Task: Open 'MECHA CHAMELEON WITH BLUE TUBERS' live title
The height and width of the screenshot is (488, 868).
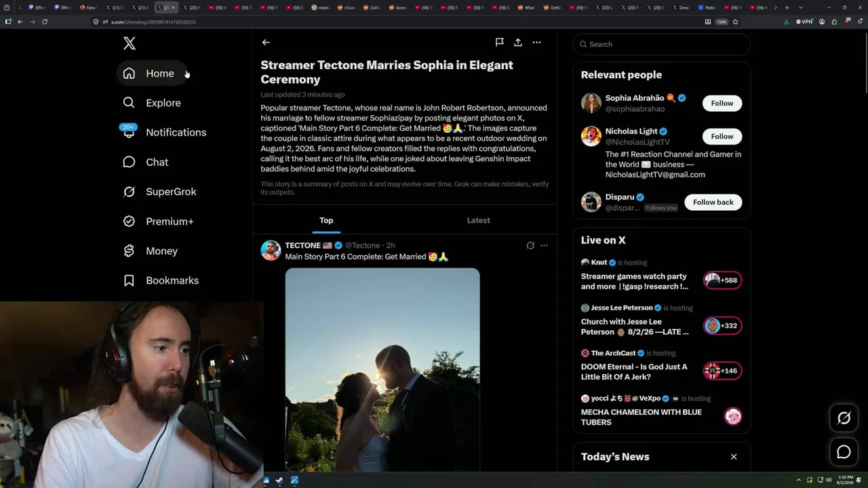Action: point(642,417)
